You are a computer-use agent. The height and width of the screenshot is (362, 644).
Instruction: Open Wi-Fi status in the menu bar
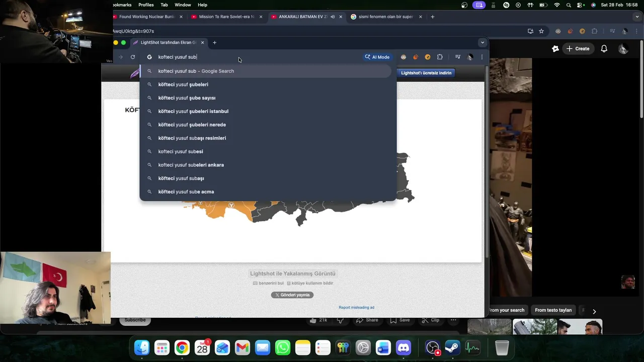coord(556,5)
